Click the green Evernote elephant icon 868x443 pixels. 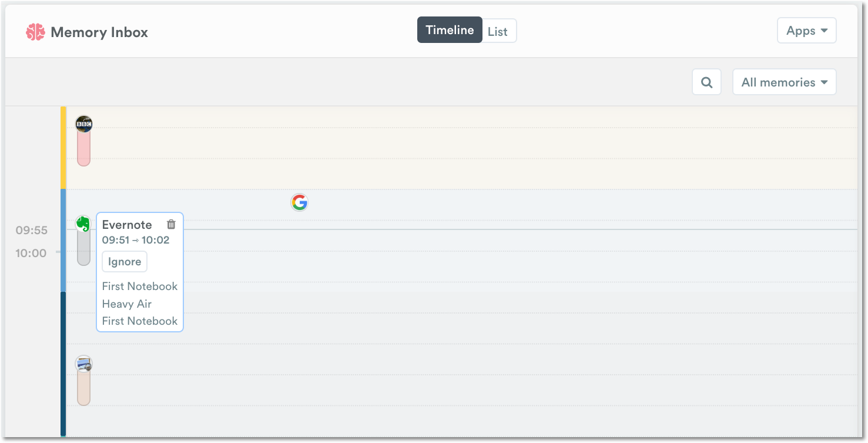[x=84, y=224]
